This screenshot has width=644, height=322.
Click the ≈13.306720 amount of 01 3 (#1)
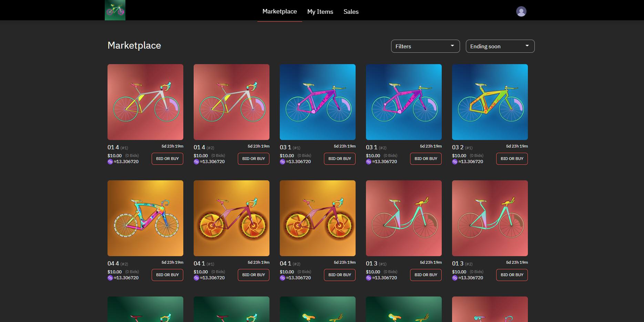[x=385, y=278]
